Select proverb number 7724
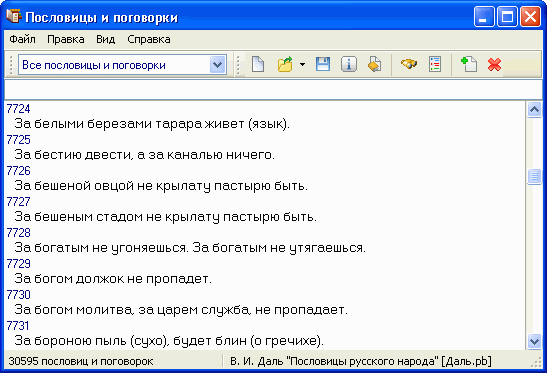547x373 pixels. [x=18, y=109]
